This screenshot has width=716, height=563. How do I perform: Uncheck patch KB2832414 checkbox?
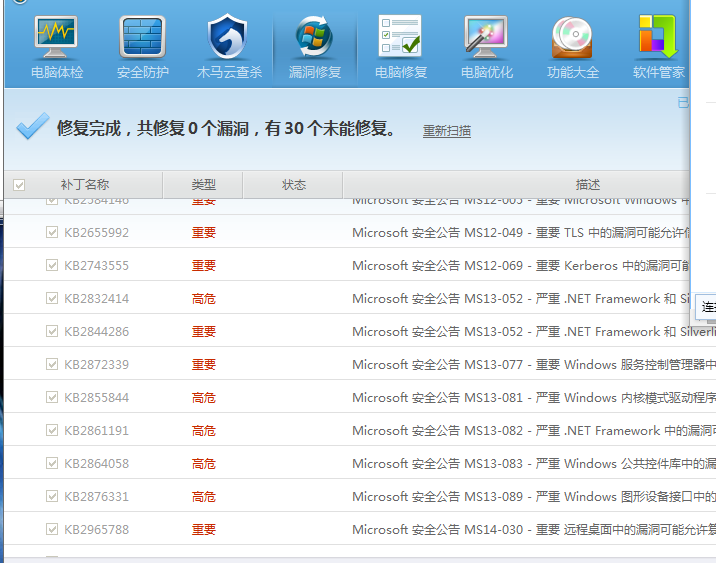(52, 298)
